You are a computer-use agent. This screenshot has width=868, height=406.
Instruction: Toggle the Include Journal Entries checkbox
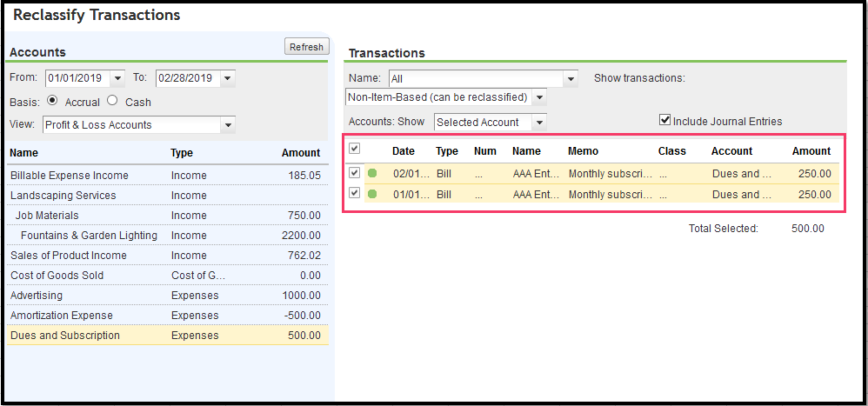665,121
